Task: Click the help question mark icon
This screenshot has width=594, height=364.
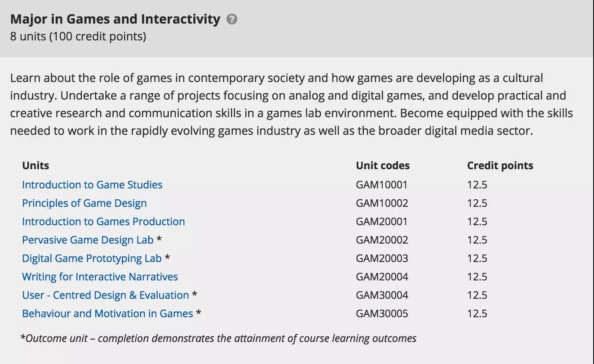Action: point(232,19)
